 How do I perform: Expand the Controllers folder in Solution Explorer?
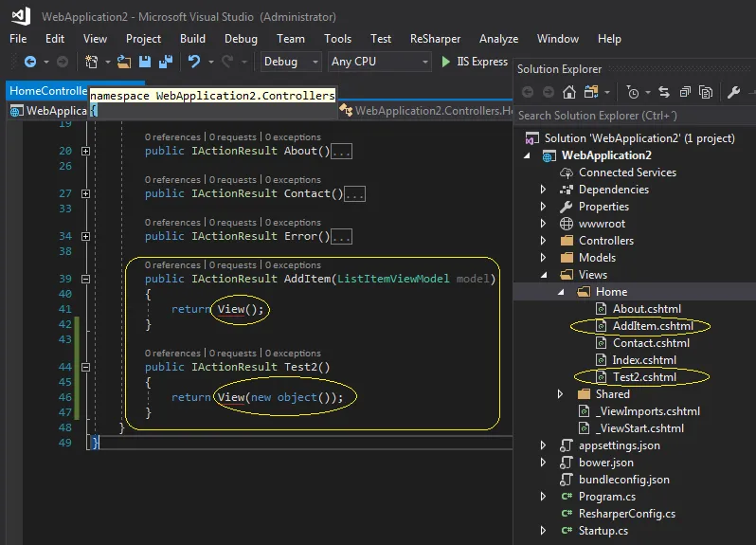544,241
